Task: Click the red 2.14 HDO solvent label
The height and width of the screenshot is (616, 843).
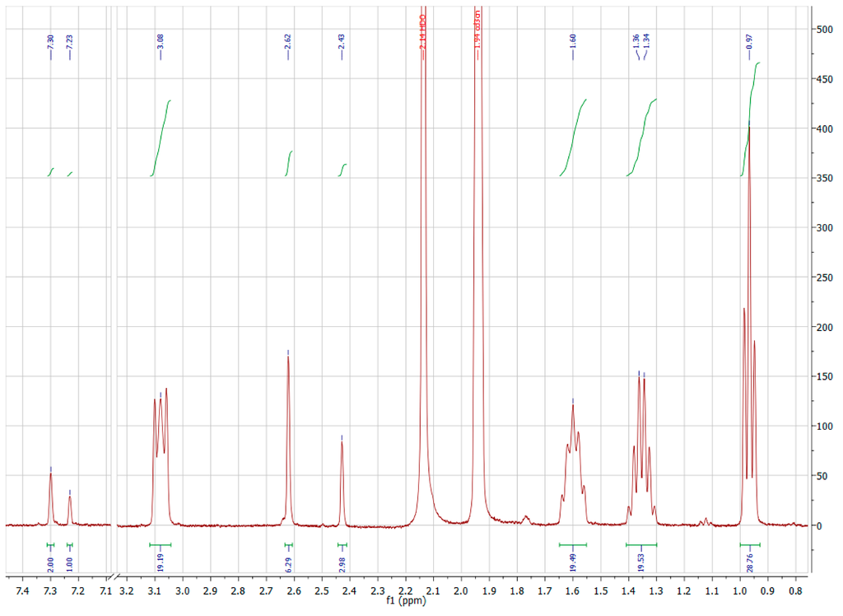Action: pos(423,33)
